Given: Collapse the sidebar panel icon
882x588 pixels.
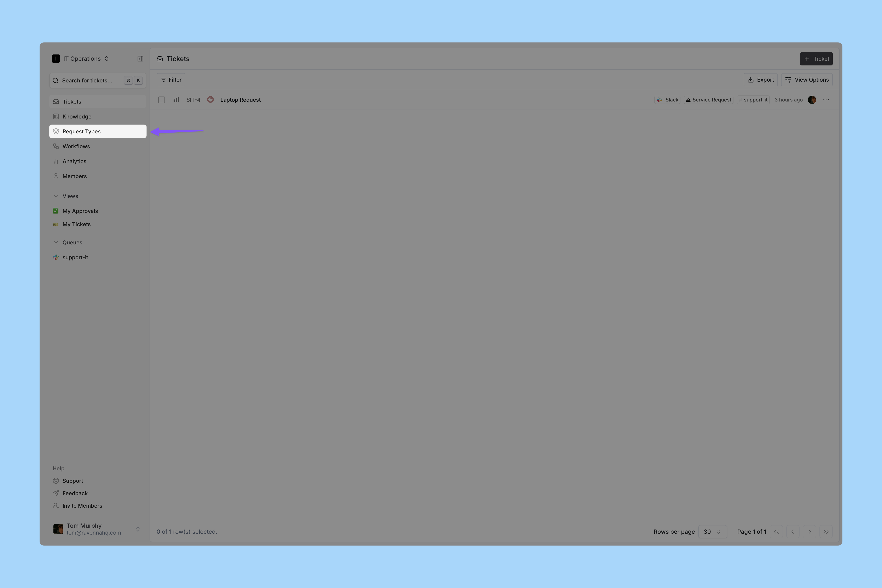Looking at the screenshot, I should coord(140,58).
